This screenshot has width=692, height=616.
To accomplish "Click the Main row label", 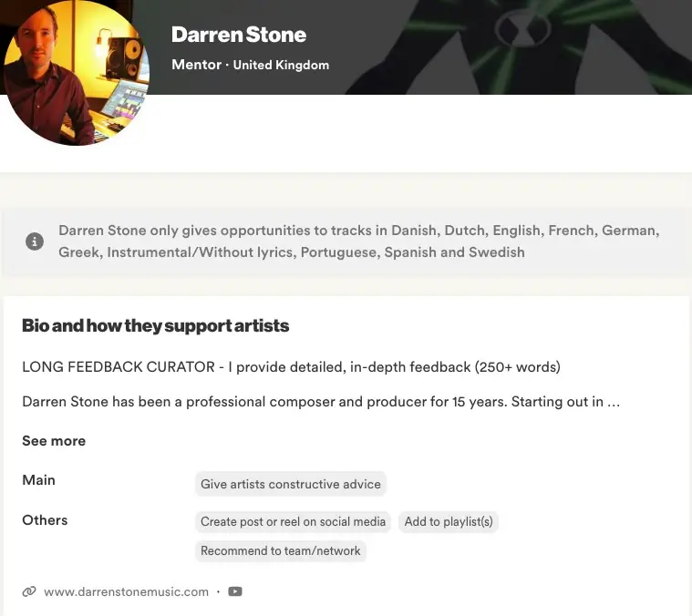I will point(38,480).
